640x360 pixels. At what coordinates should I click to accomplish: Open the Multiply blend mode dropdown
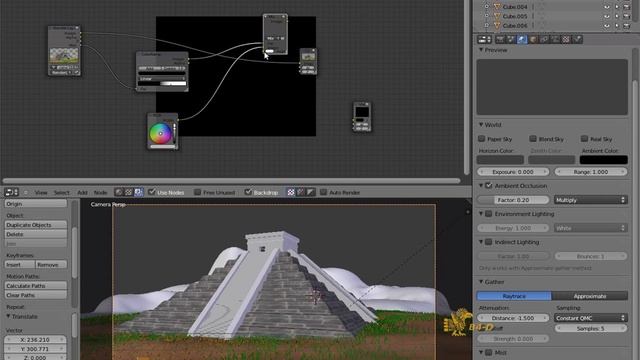(591, 200)
